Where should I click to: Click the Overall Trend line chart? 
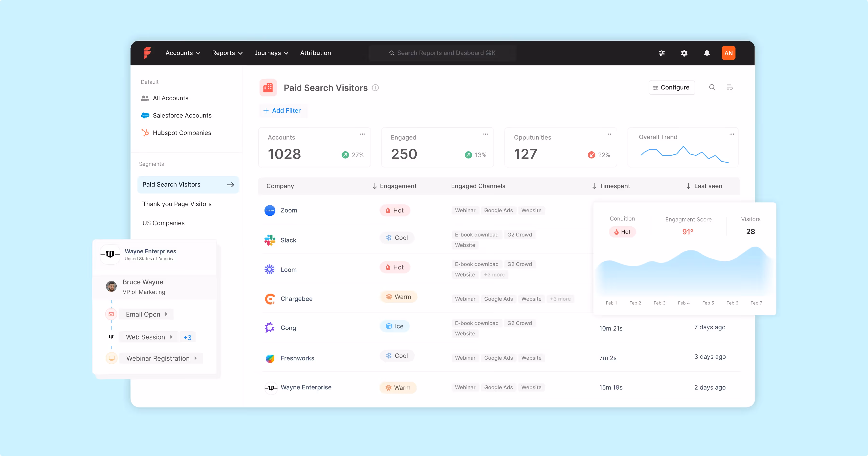[684, 154]
